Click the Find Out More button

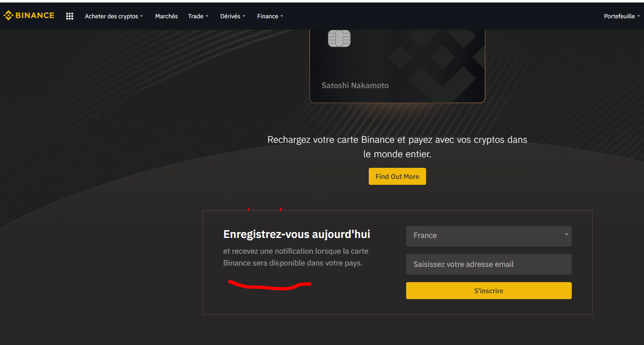397,176
